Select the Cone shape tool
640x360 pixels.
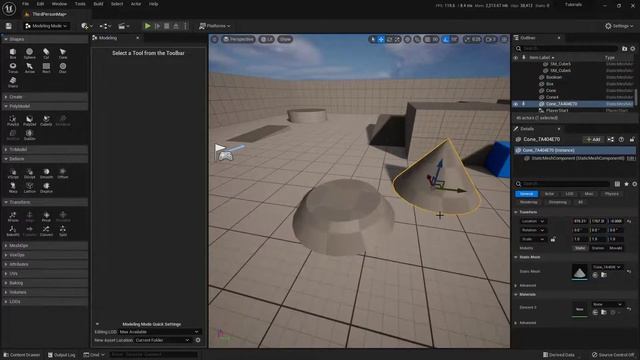[x=62, y=53]
